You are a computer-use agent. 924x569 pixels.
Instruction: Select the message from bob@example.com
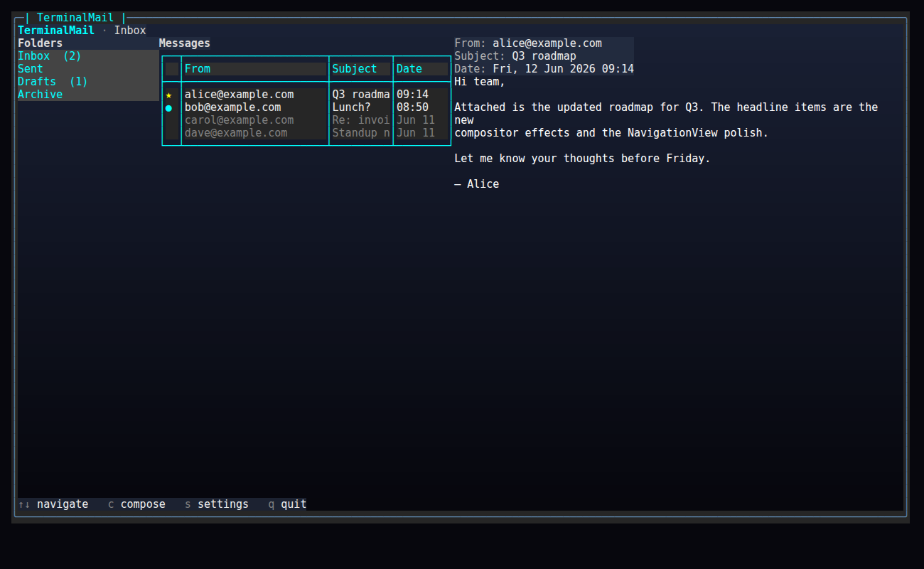click(306, 107)
